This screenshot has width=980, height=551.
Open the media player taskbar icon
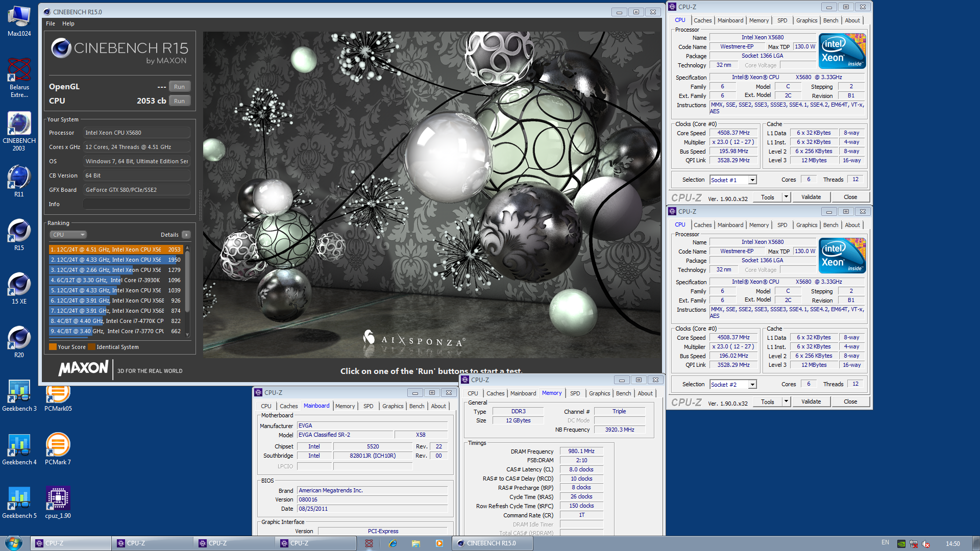coord(439,543)
